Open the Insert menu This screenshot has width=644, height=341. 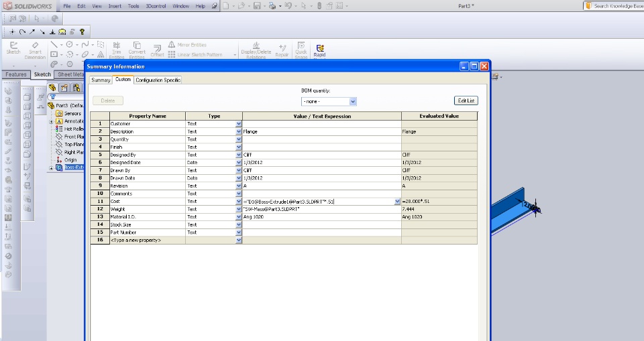(115, 6)
